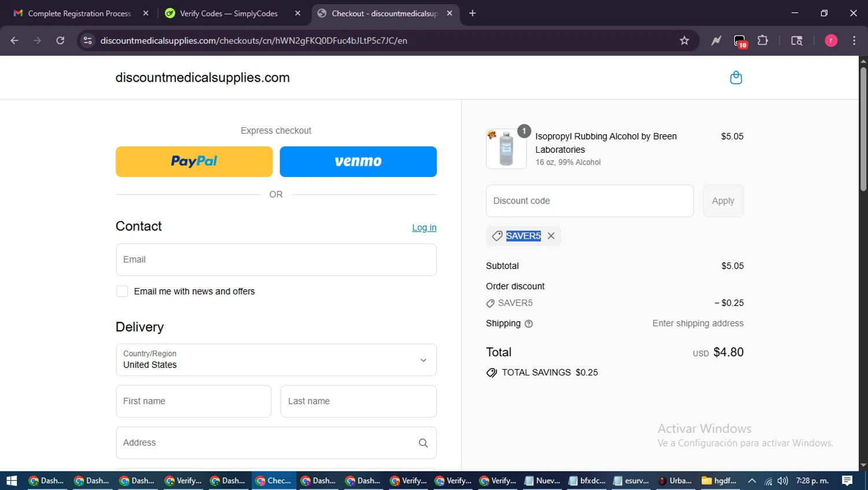Close the Verify Codes SimplyCodes tab
Image resolution: width=868 pixels, height=490 pixels.
click(x=297, y=13)
